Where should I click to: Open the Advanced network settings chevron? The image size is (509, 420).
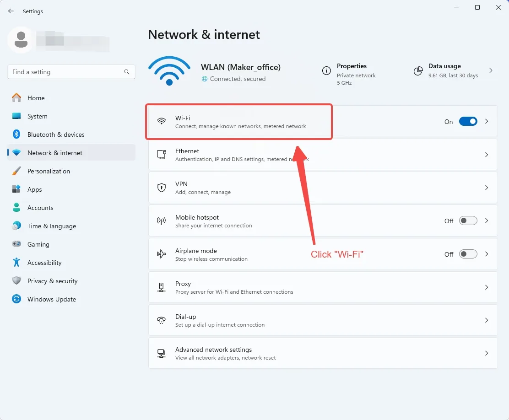click(x=486, y=353)
